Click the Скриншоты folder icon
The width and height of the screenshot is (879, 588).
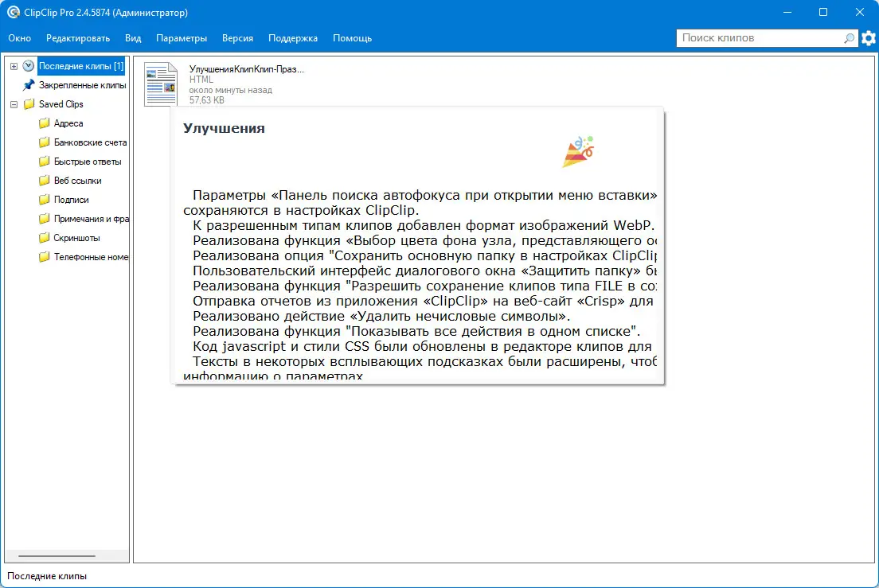(x=44, y=237)
